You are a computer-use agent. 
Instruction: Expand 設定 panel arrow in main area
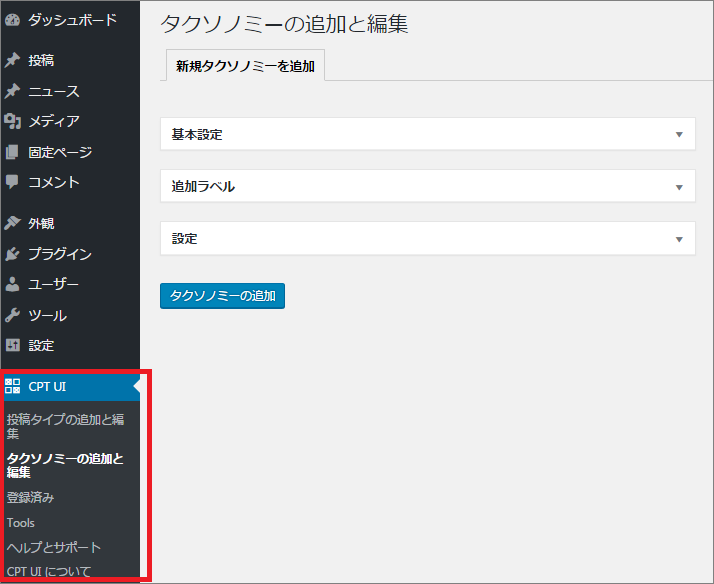[679, 239]
